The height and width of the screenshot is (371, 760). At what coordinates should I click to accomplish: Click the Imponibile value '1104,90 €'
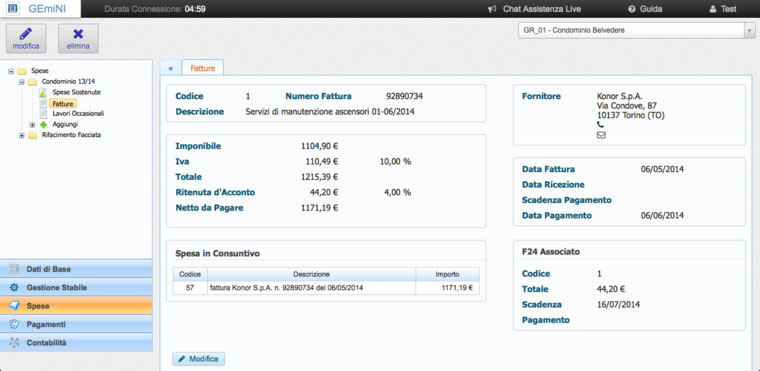pos(319,146)
